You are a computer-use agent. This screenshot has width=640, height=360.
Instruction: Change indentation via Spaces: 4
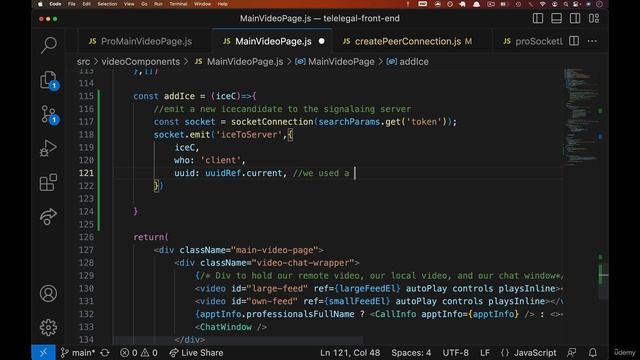(x=411, y=353)
